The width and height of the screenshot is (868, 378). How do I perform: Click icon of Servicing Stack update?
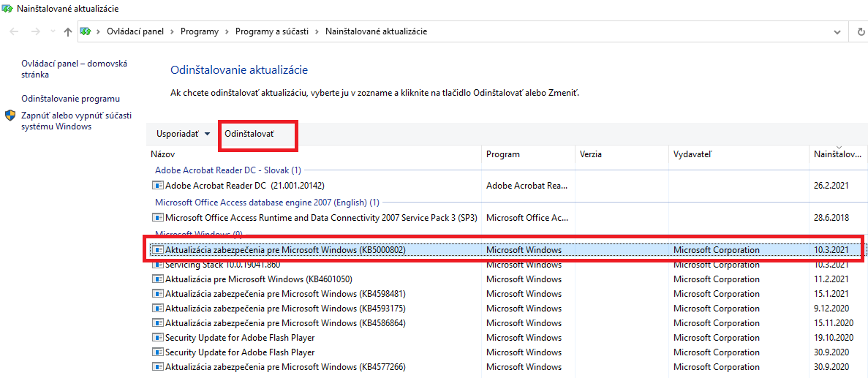click(x=158, y=265)
